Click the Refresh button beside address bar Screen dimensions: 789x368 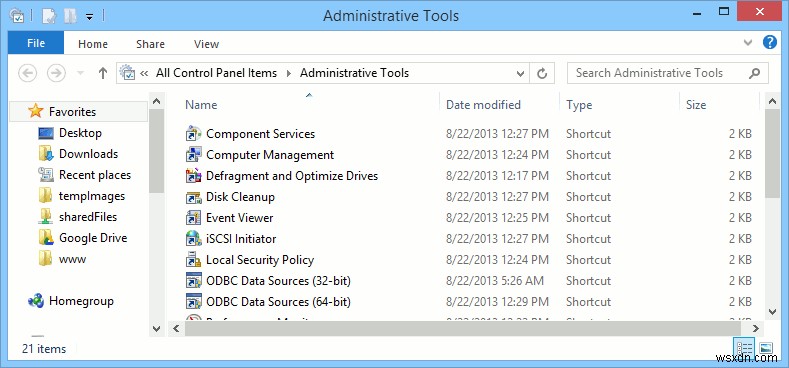pos(542,73)
